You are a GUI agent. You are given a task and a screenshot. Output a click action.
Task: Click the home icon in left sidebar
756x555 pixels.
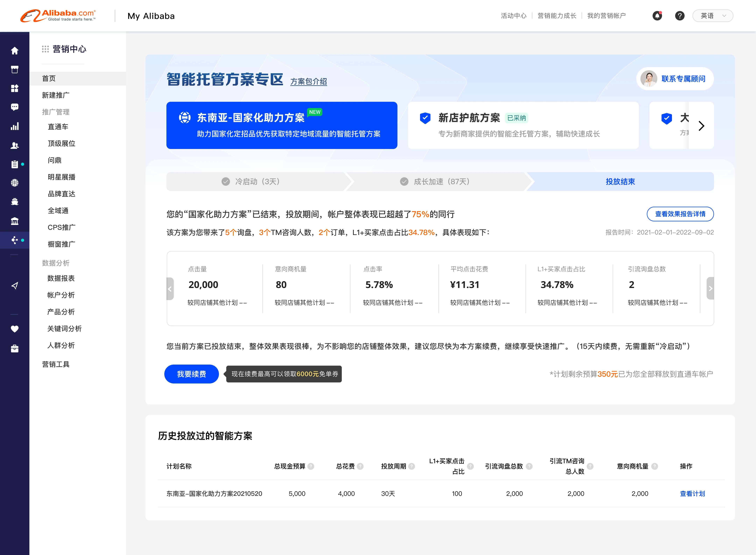point(15,51)
